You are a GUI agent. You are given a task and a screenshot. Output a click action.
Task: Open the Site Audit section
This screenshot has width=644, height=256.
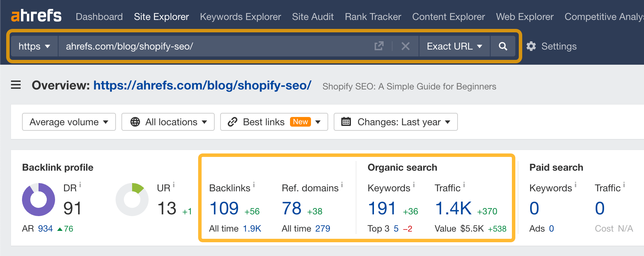312,16
